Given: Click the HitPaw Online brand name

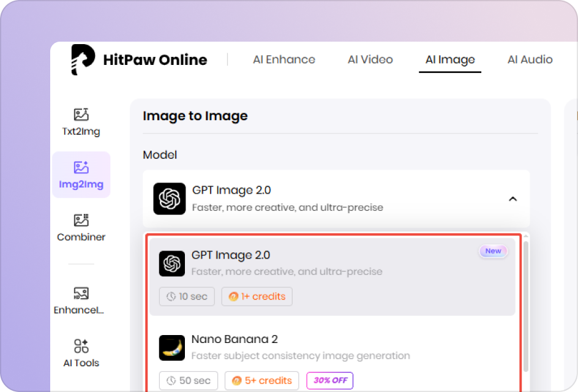Looking at the screenshot, I should (155, 60).
